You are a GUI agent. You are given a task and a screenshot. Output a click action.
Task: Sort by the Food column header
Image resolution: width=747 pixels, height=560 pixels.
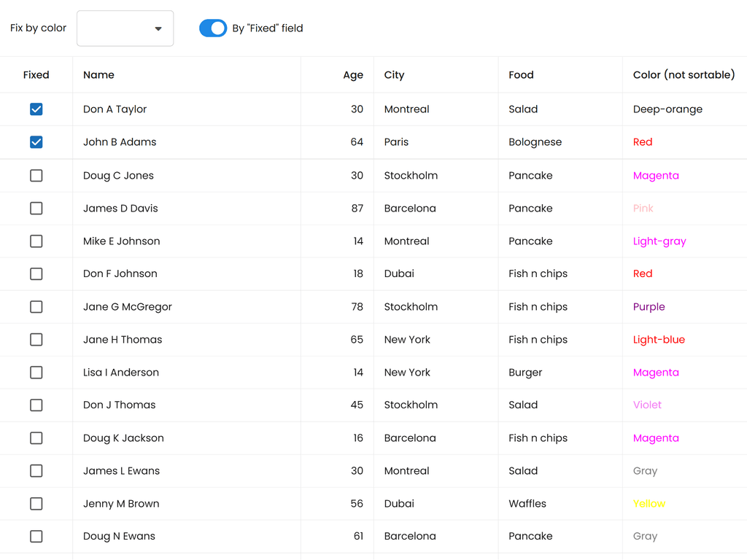[x=521, y=75]
